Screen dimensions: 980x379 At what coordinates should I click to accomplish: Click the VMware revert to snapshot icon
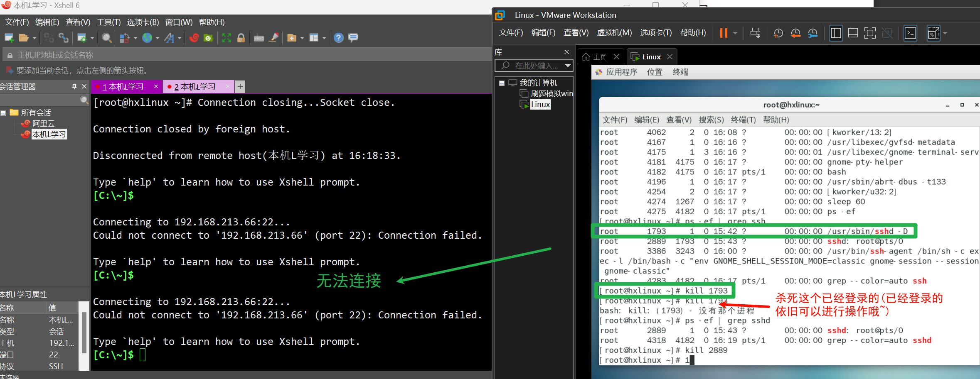point(795,33)
